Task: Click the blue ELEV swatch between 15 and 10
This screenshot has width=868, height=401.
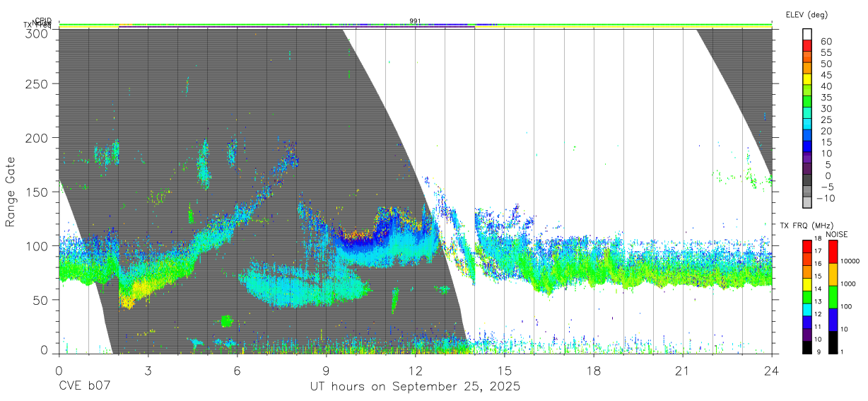Action: coord(807,146)
